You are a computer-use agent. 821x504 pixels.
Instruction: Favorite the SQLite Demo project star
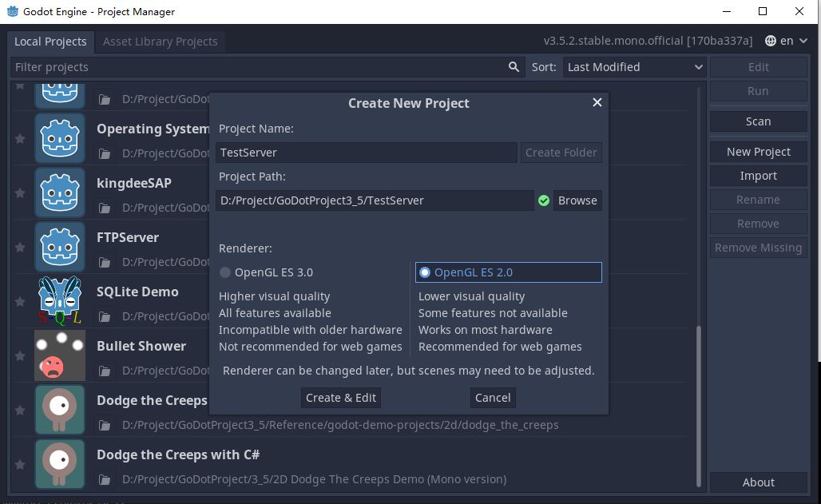coord(20,301)
